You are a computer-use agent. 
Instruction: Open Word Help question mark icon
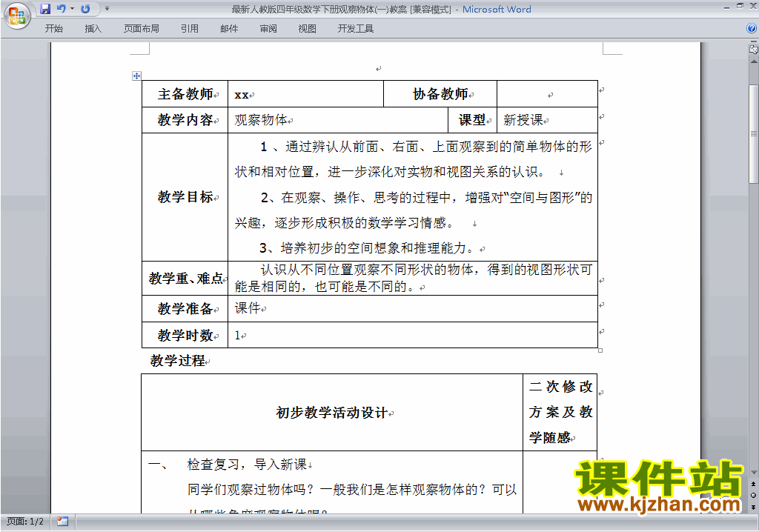click(752, 29)
